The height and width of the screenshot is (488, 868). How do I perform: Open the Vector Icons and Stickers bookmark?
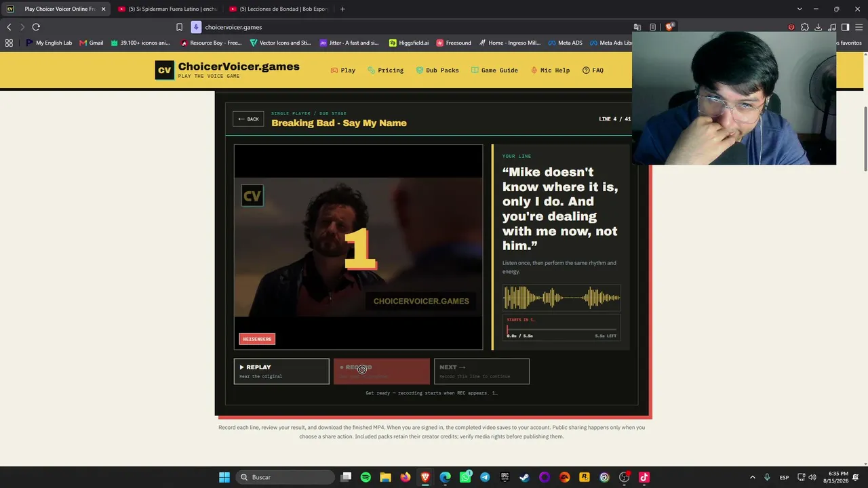tap(281, 43)
